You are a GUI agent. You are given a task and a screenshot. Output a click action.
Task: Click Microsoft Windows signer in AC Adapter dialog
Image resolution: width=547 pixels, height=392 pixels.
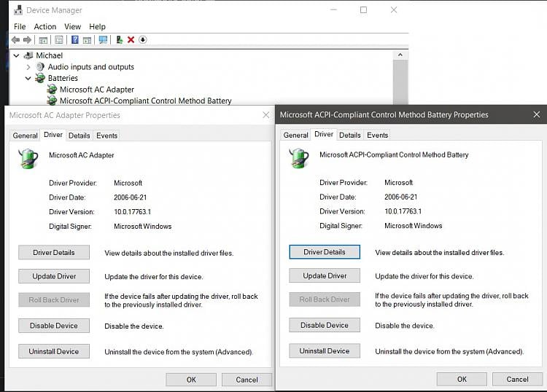click(143, 227)
